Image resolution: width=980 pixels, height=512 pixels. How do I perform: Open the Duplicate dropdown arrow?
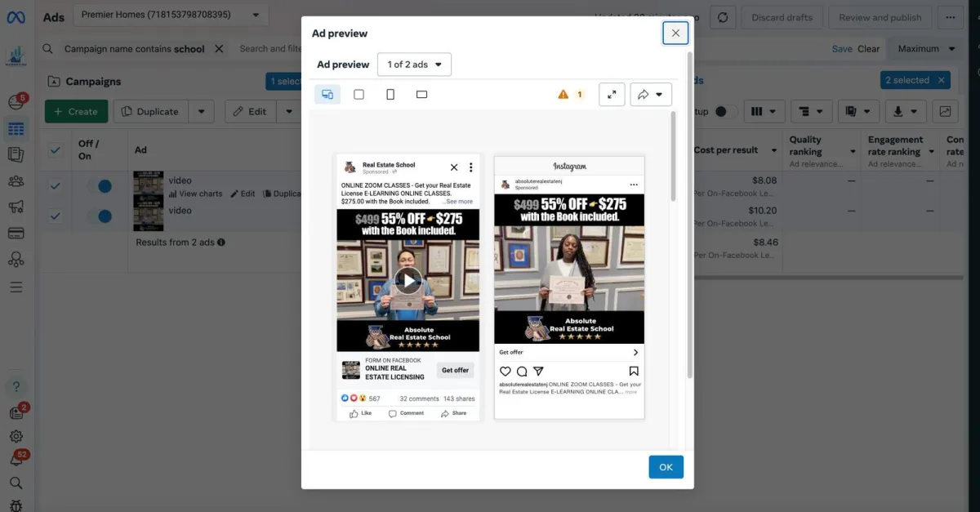202,112
